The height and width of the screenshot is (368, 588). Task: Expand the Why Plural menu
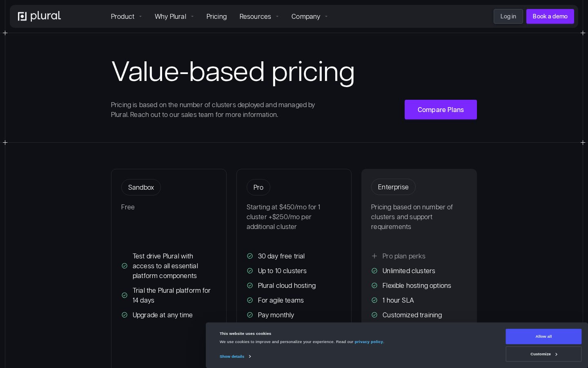click(x=174, y=16)
